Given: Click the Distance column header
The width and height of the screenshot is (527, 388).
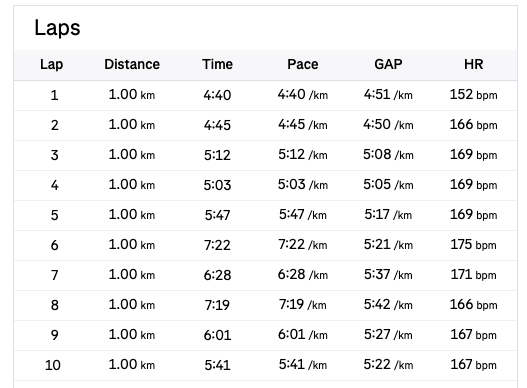Looking at the screenshot, I should (x=132, y=64).
